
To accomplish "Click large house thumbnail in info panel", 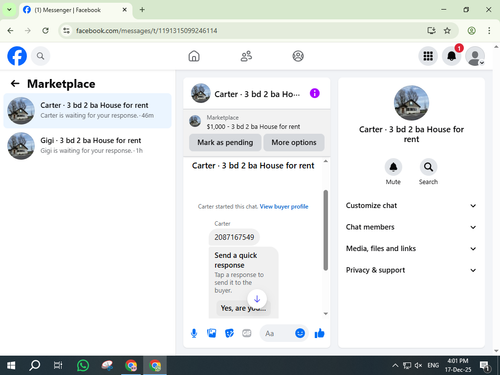I will pyautogui.click(x=411, y=103).
